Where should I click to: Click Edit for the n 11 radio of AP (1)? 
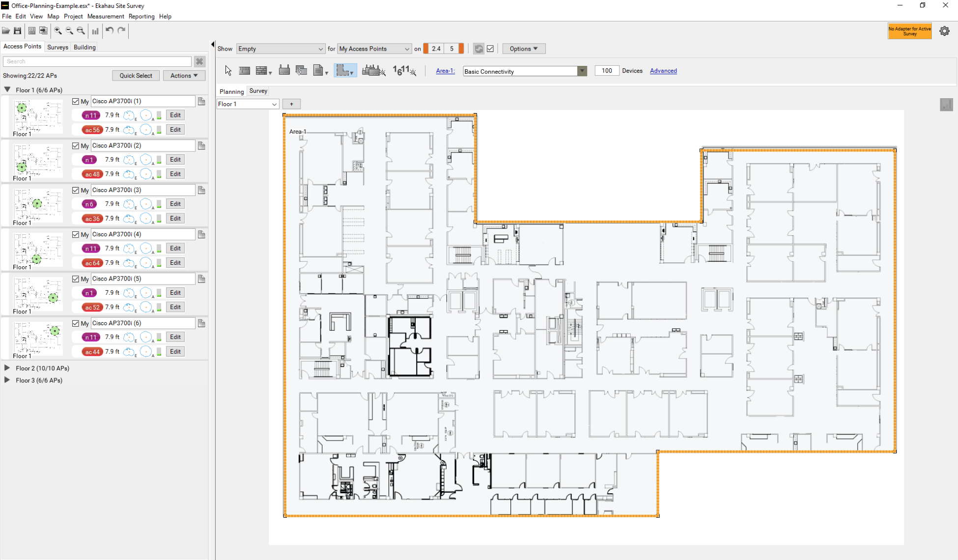click(x=175, y=115)
